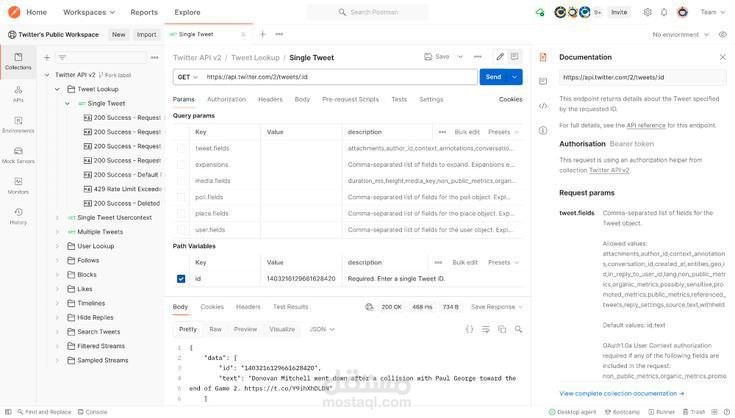
Task: Click the code snippet icon in right sidebar
Action: tap(543, 106)
